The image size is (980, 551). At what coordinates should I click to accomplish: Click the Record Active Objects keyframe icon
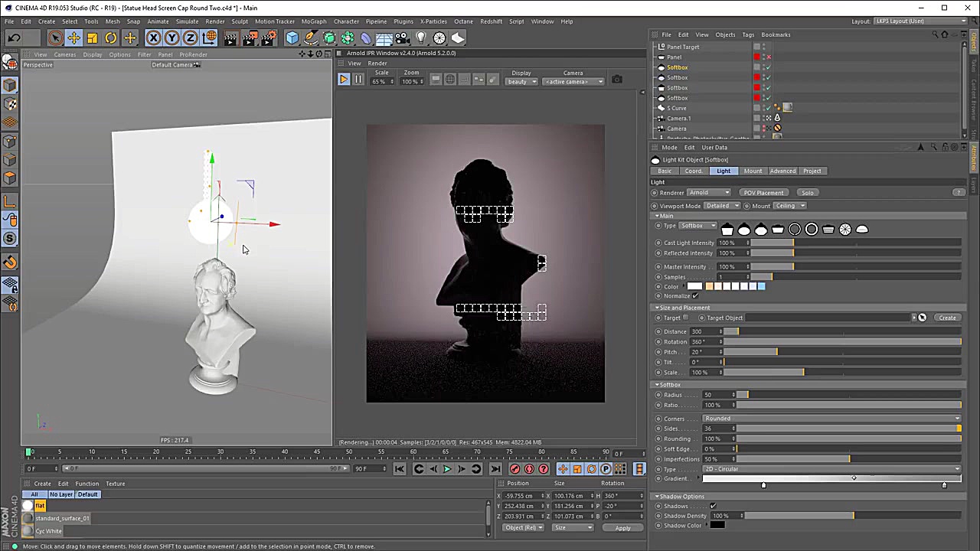514,469
